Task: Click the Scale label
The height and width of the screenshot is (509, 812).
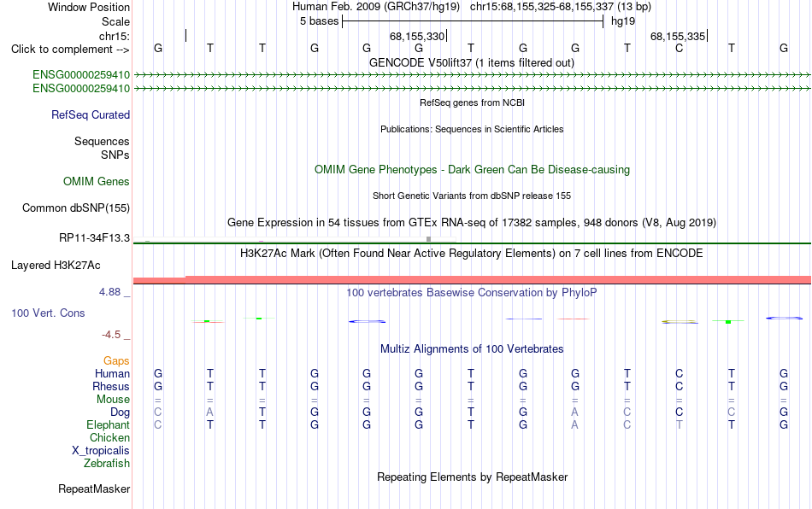Action: [116, 21]
